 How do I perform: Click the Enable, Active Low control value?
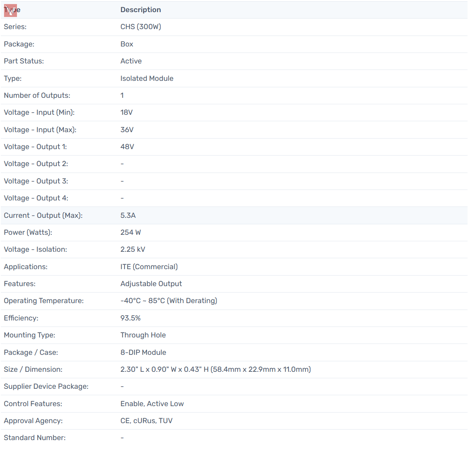coord(152,404)
